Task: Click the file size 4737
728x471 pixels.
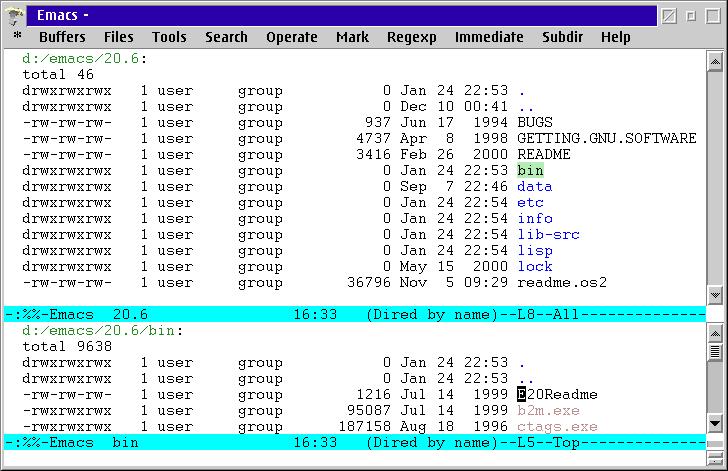Action: [373, 138]
